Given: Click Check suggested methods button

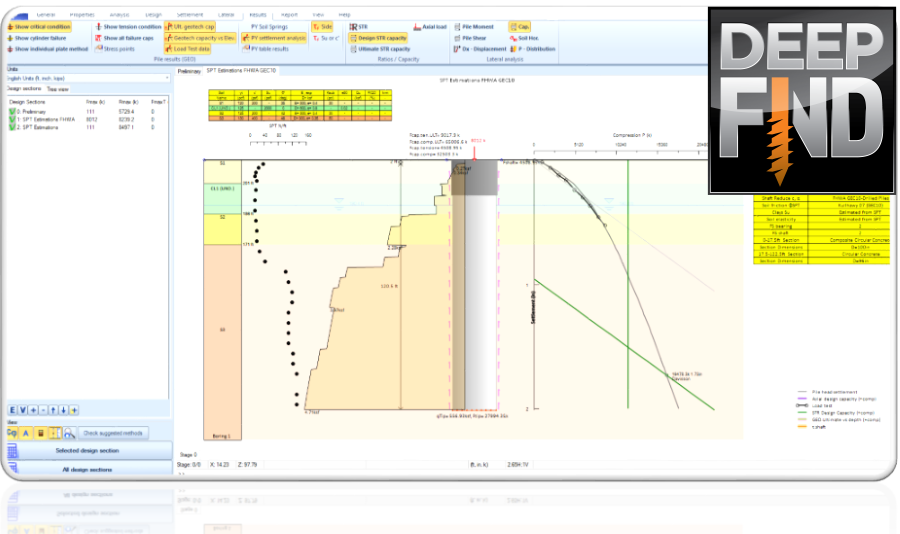Looking at the screenshot, I should (x=113, y=433).
